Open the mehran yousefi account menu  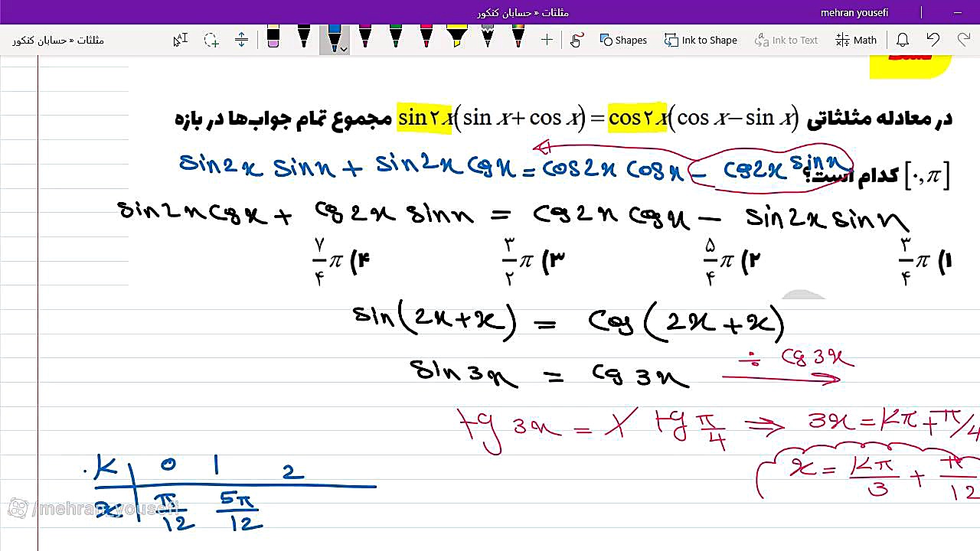point(854,13)
